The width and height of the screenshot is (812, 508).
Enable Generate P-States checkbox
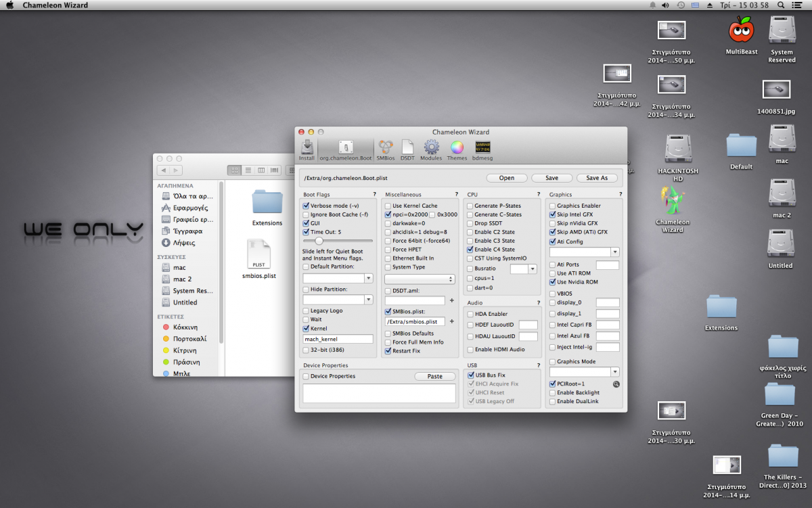point(470,206)
